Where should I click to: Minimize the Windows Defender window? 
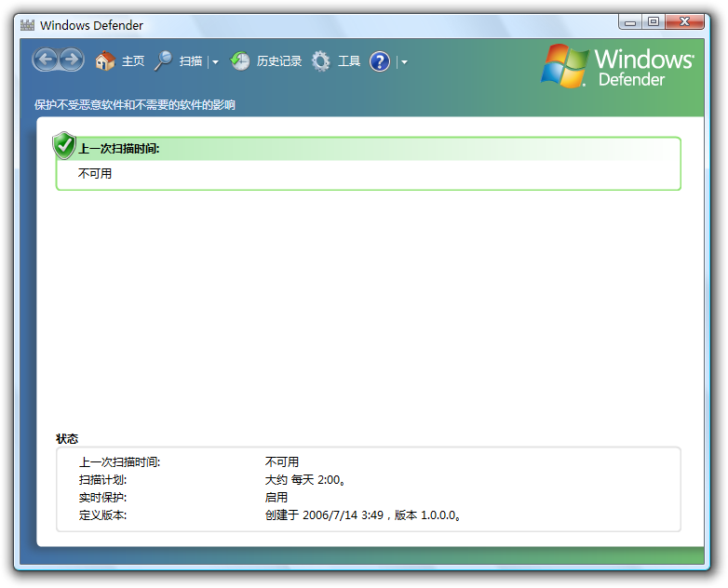click(x=630, y=21)
